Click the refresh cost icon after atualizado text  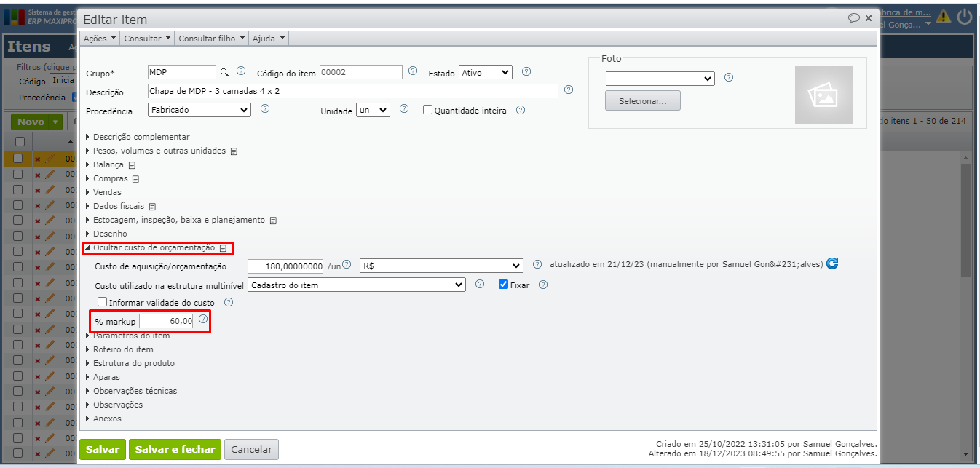[832, 263]
